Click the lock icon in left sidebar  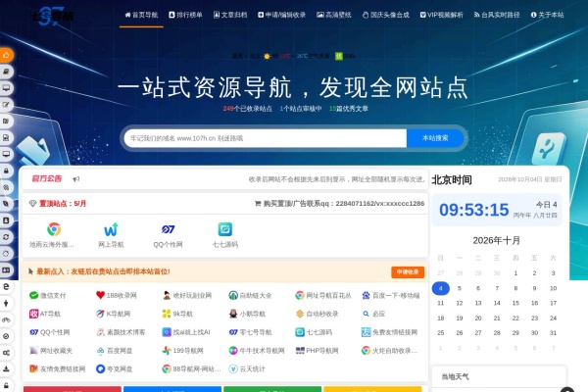(x=6, y=171)
